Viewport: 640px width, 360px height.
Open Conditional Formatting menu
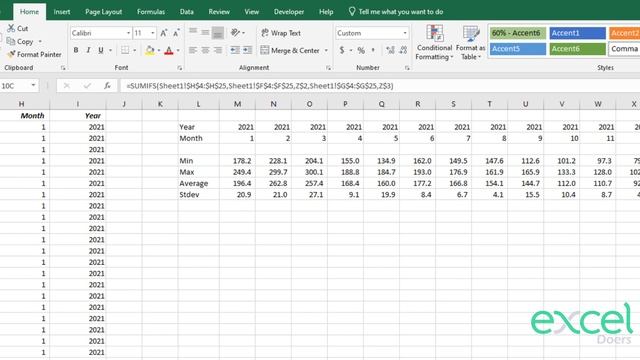point(434,43)
